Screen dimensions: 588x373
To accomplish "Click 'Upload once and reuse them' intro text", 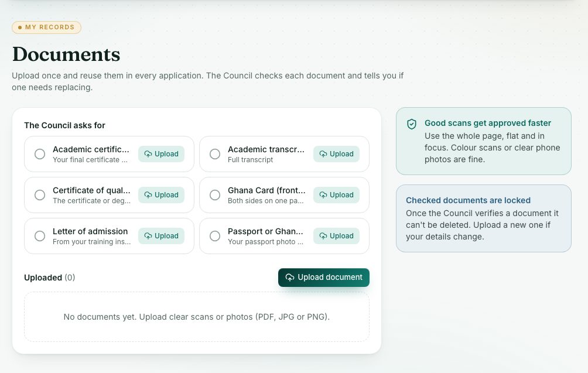I will point(207,81).
